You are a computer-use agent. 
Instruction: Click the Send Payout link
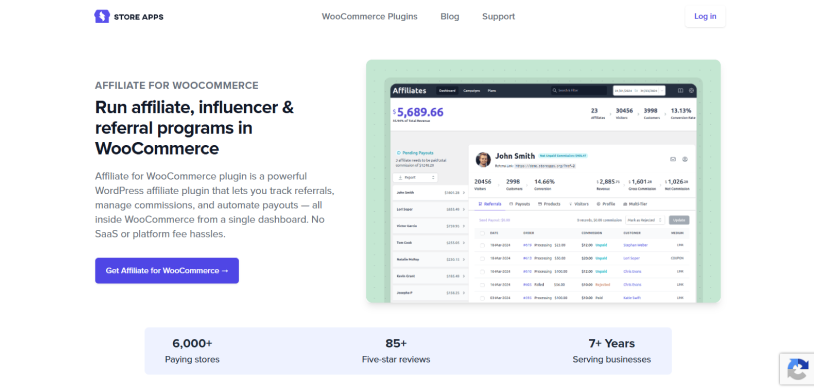click(494, 220)
